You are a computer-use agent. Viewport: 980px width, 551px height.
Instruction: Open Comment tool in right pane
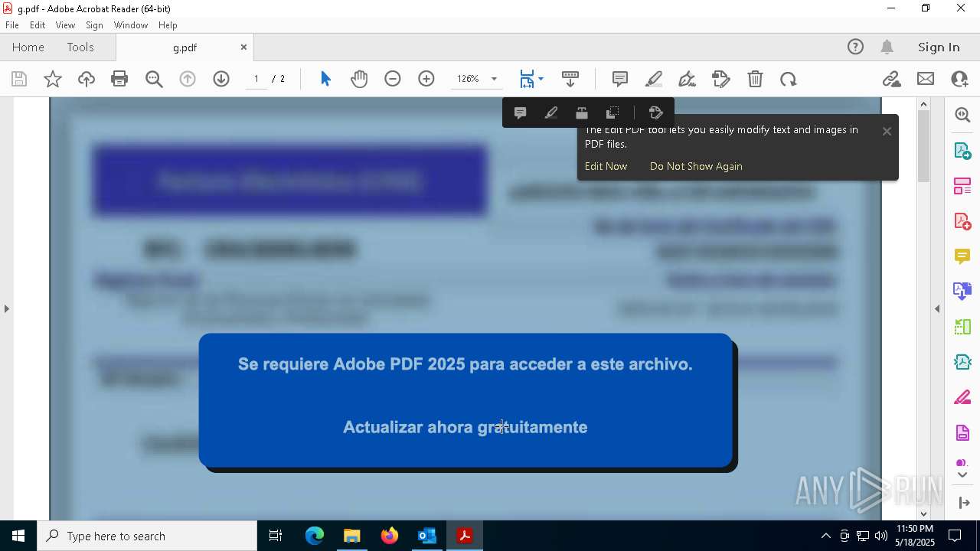[962, 256]
